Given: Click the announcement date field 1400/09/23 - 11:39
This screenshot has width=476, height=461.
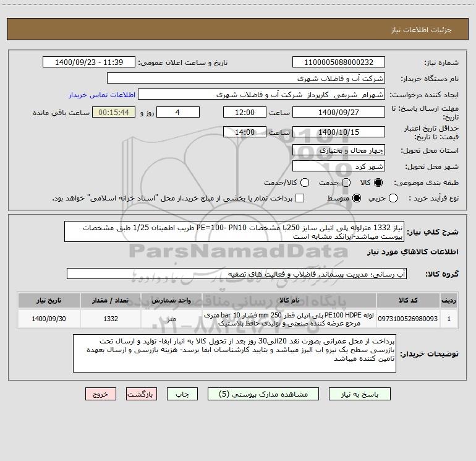Looking at the screenshot, I should (89, 62).
